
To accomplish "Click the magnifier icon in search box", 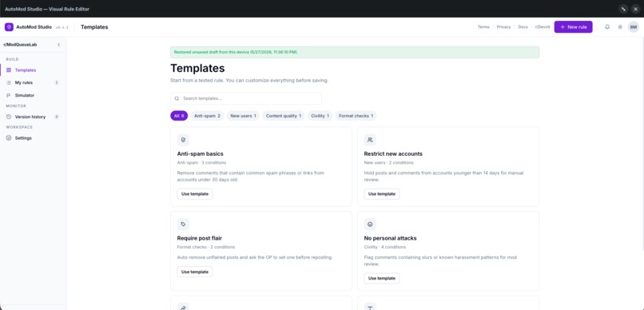I will (177, 98).
